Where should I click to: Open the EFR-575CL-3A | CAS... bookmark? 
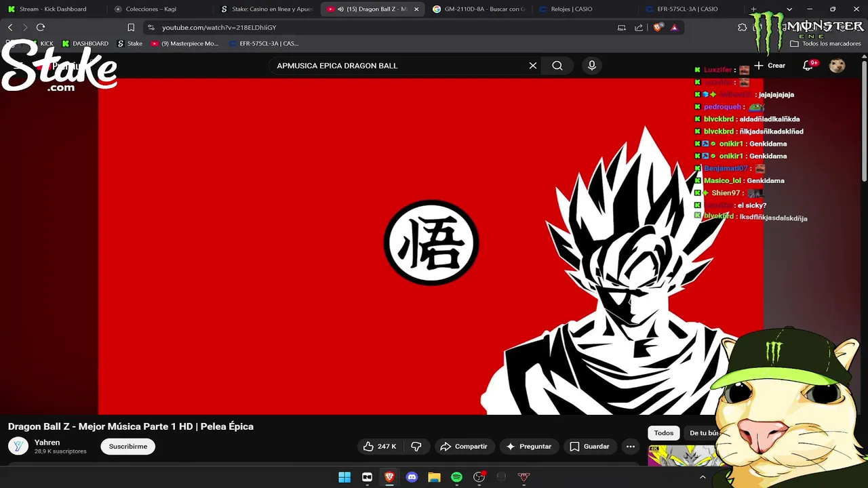coord(264,43)
